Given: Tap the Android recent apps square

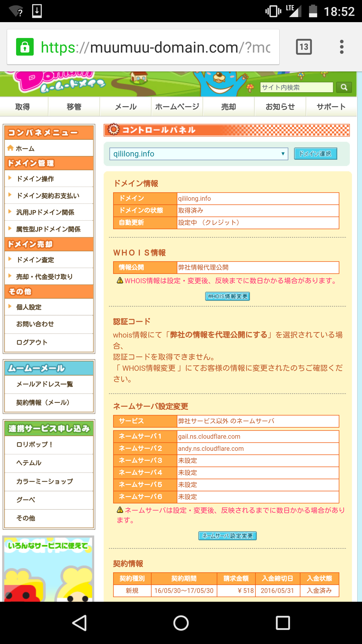Looking at the screenshot, I should click(283, 623).
